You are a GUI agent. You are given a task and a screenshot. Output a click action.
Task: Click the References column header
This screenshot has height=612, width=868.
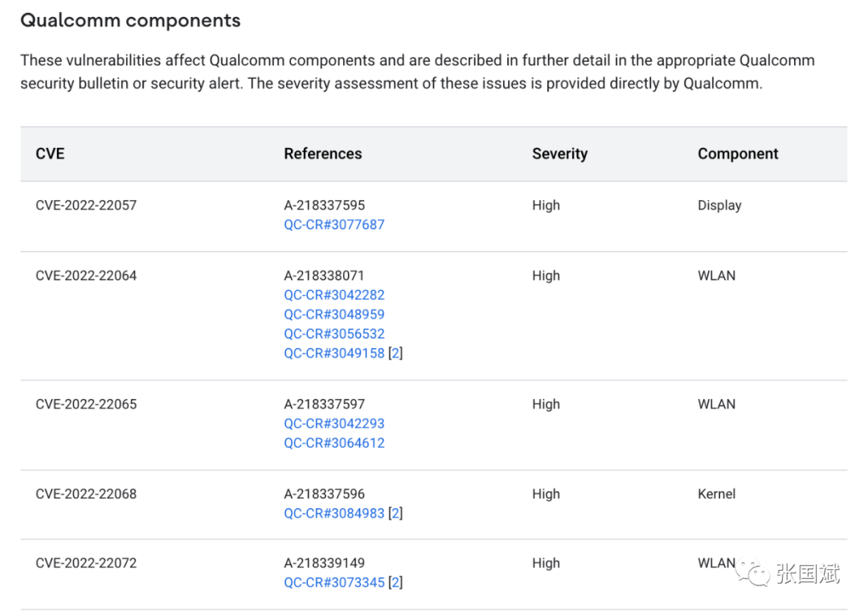pyautogui.click(x=323, y=154)
